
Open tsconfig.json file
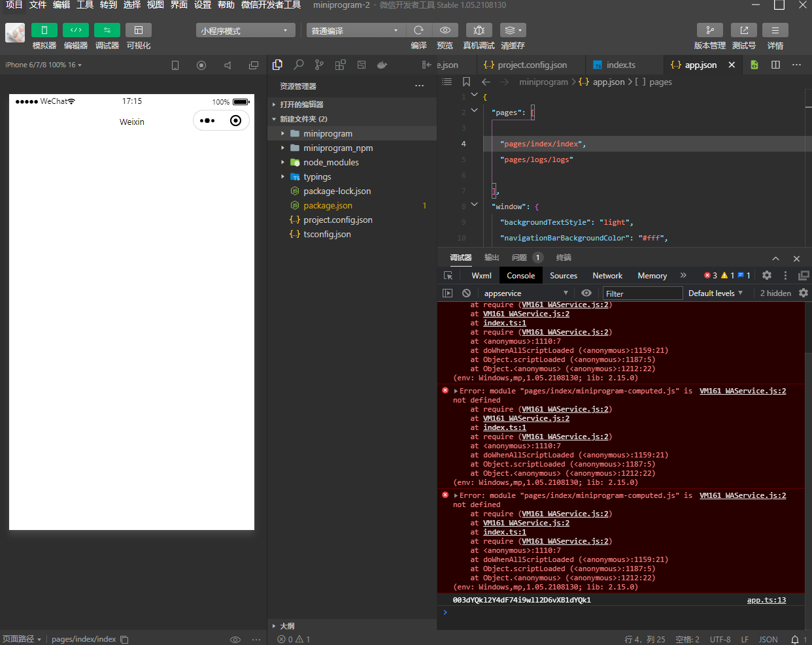(x=352, y=234)
